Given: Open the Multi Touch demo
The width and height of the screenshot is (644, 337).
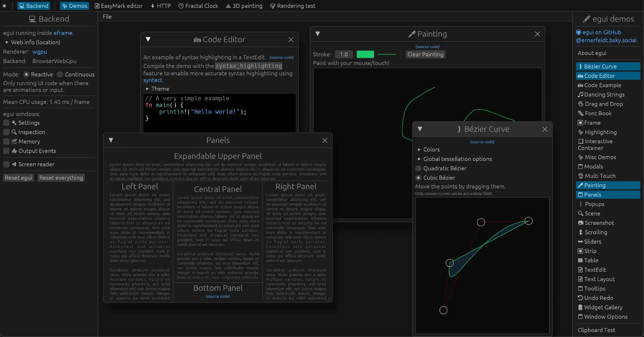Looking at the screenshot, I should (600, 176).
